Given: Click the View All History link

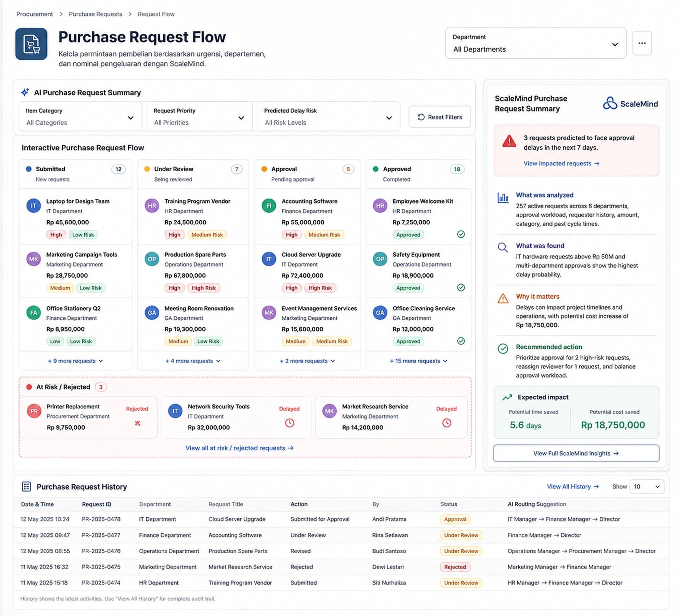Looking at the screenshot, I should [573, 486].
